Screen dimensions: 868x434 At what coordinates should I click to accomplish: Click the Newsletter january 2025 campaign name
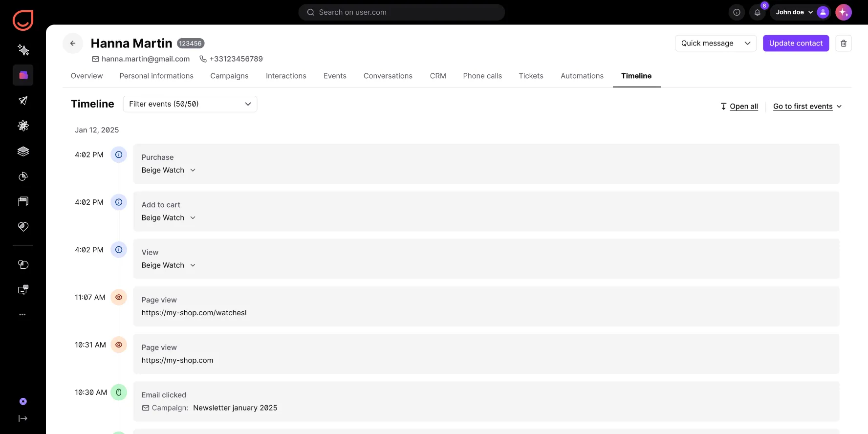(x=235, y=408)
